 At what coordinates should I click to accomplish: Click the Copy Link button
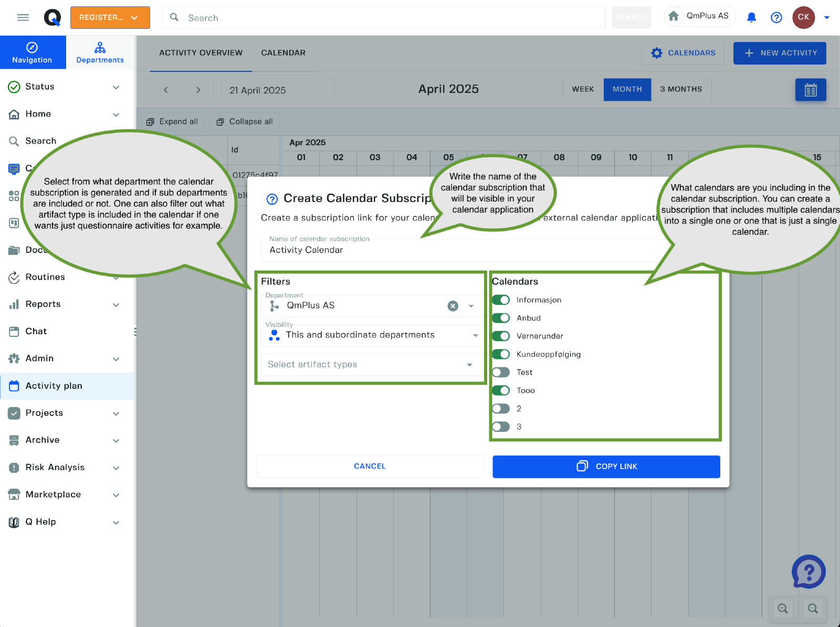pos(606,466)
